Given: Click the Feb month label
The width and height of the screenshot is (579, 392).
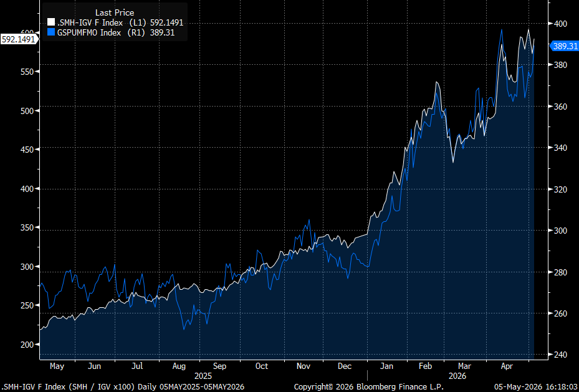Looking at the screenshot, I should point(426,366).
